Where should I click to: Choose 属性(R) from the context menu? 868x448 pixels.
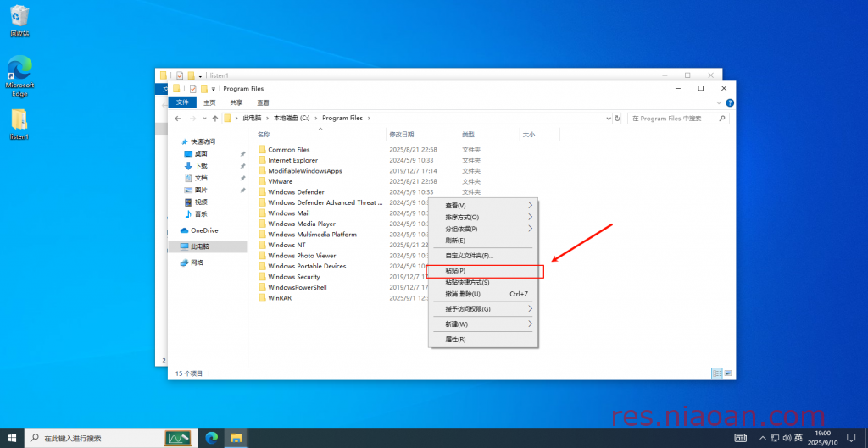(x=482, y=339)
